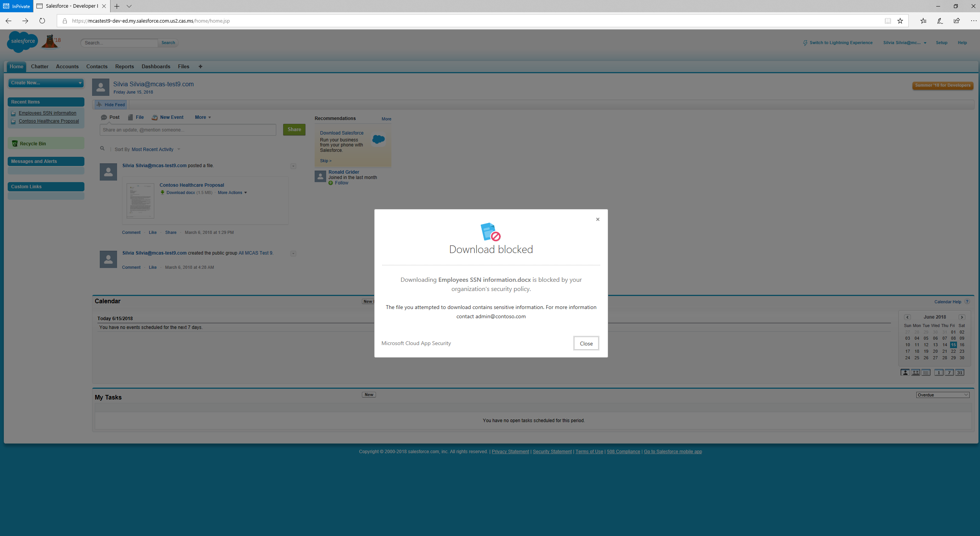Click the Salesforce search input field
Image resolution: width=980 pixels, height=536 pixels.
tap(120, 43)
